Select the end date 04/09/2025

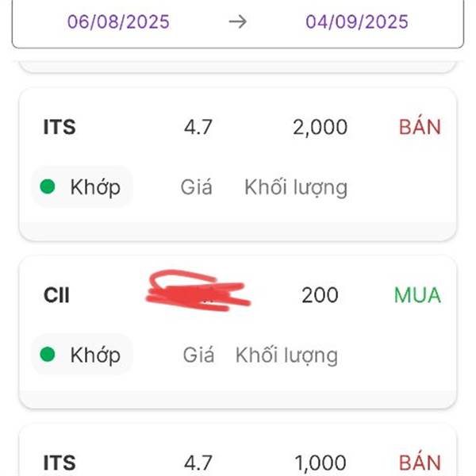(x=357, y=22)
